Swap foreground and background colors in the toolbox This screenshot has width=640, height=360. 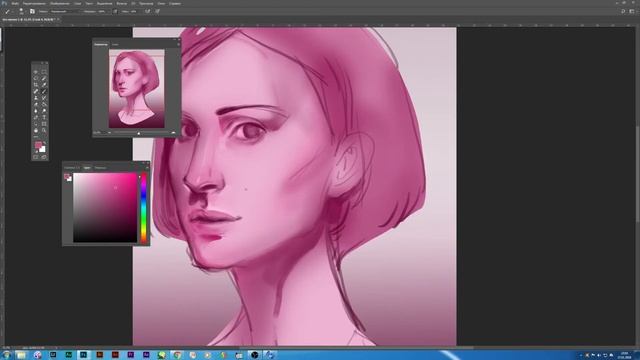tap(44, 142)
